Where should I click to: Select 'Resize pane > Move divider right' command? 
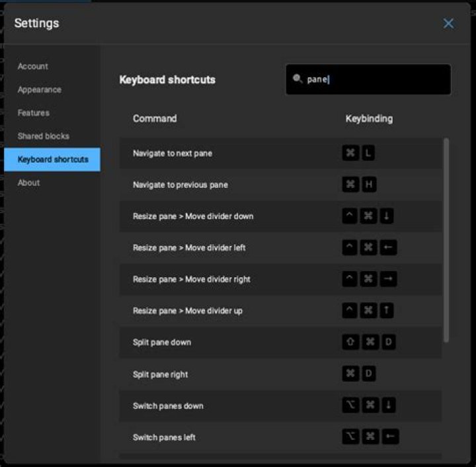(x=280, y=279)
